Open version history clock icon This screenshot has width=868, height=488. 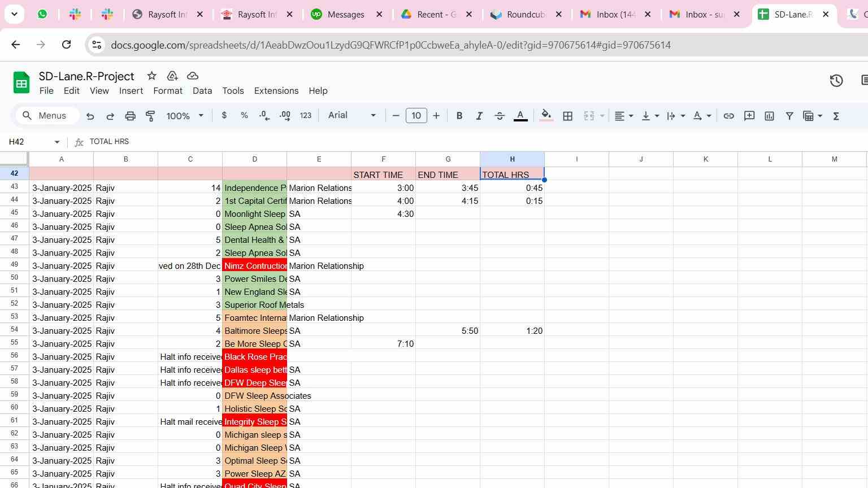pyautogui.click(x=836, y=81)
